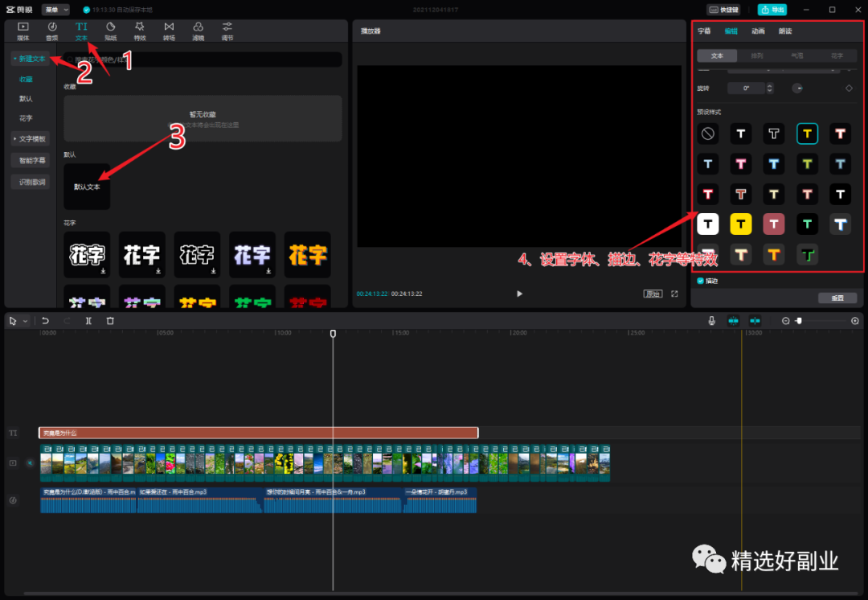This screenshot has width=868, height=600.
Task: Expand the 文字模板 text templates section
Action: tap(31, 138)
